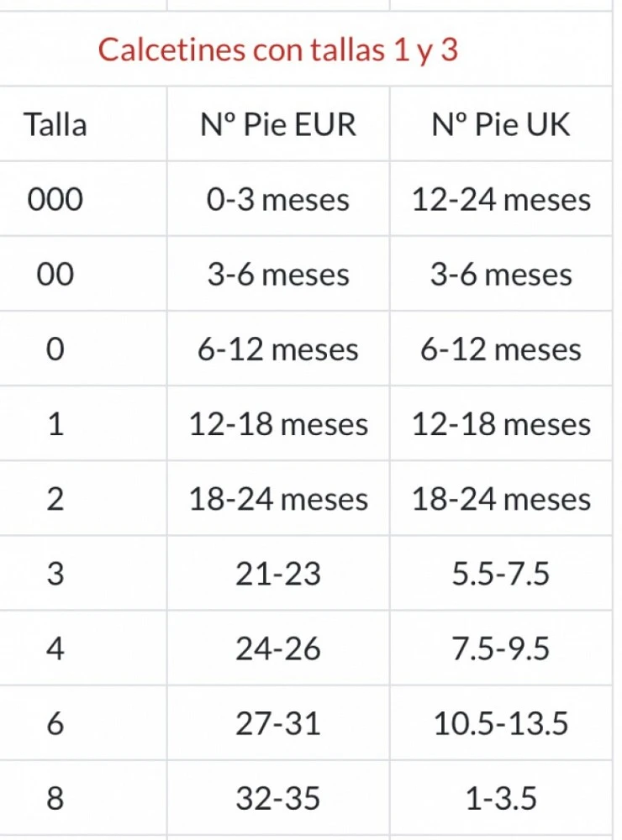Click the "24-26" EUR size cell
The width and height of the screenshot is (622, 840).
(278, 649)
